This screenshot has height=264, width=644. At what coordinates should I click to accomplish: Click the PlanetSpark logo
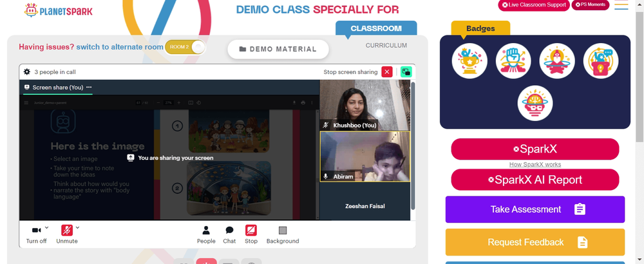point(59,11)
